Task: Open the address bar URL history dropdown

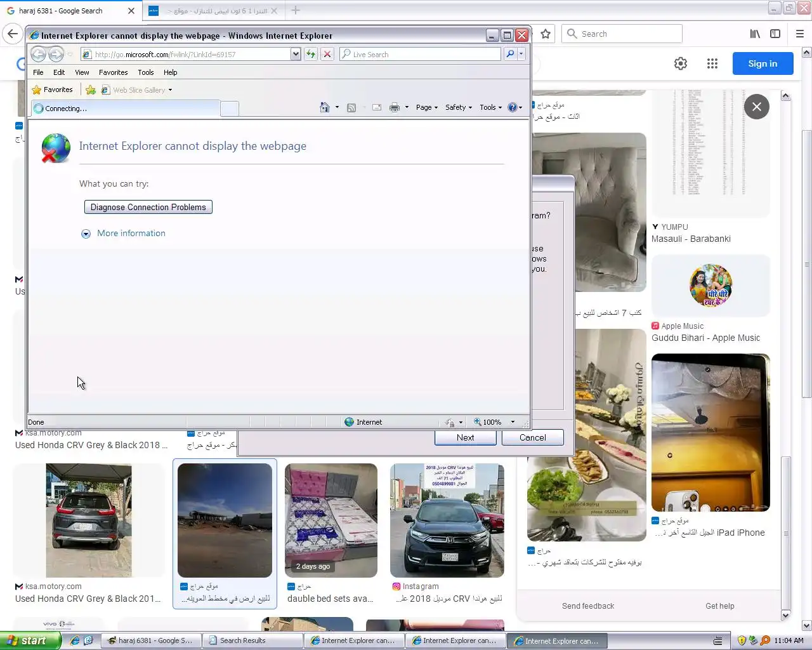Action: (296, 55)
